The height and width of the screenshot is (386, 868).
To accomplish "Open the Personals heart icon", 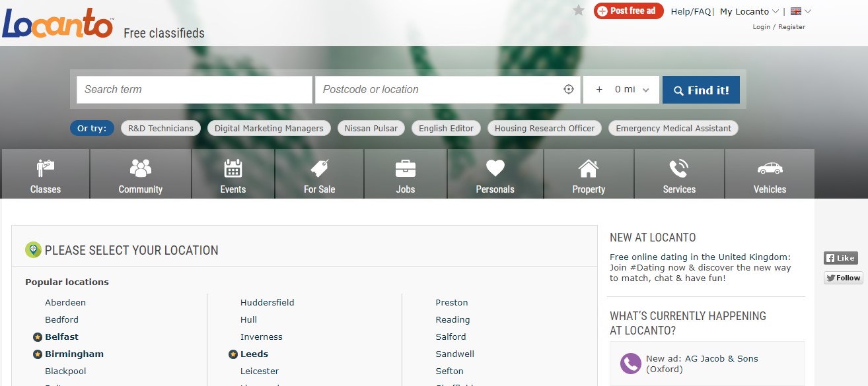I will click(495, 169).
